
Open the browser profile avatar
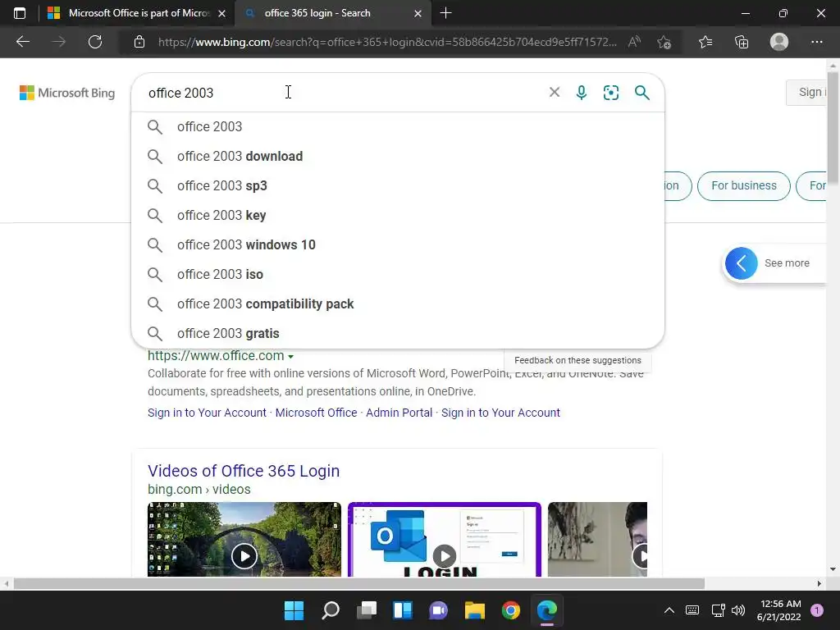[779, 42]
